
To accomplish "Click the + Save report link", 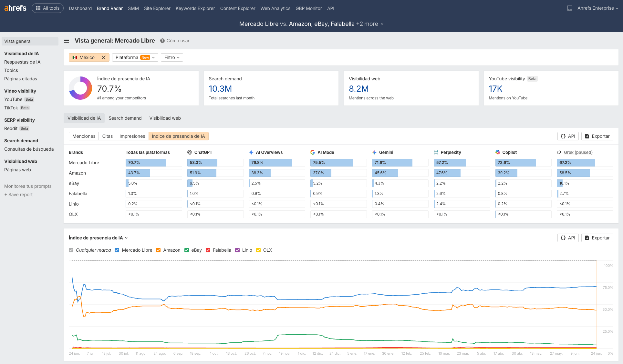I will pyautogui.click(x=18, y=195).
